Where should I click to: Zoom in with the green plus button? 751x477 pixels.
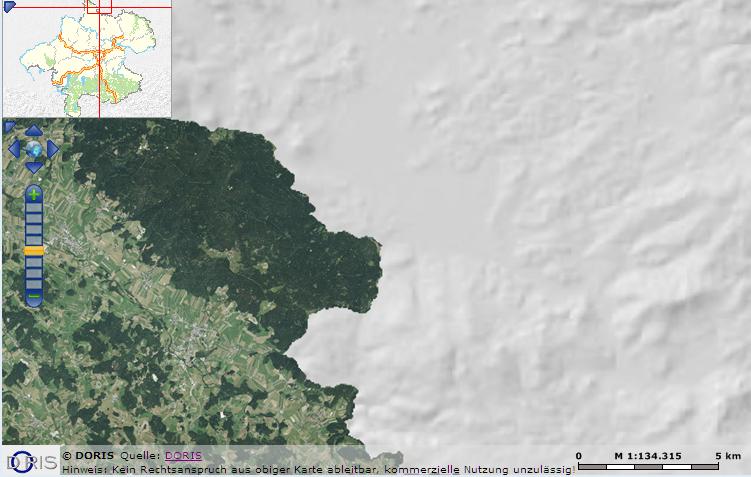pyautogui.click(x=34, y=193)
